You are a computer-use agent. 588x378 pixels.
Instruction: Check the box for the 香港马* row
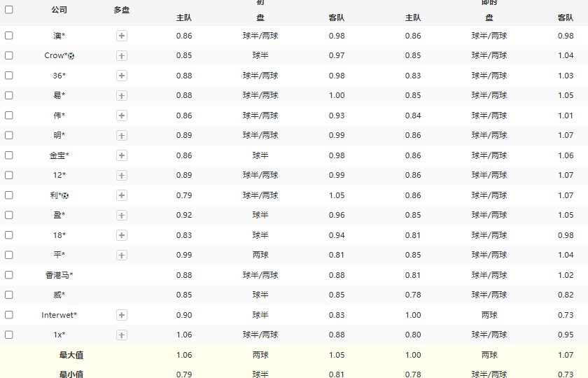tap(9, 275)
